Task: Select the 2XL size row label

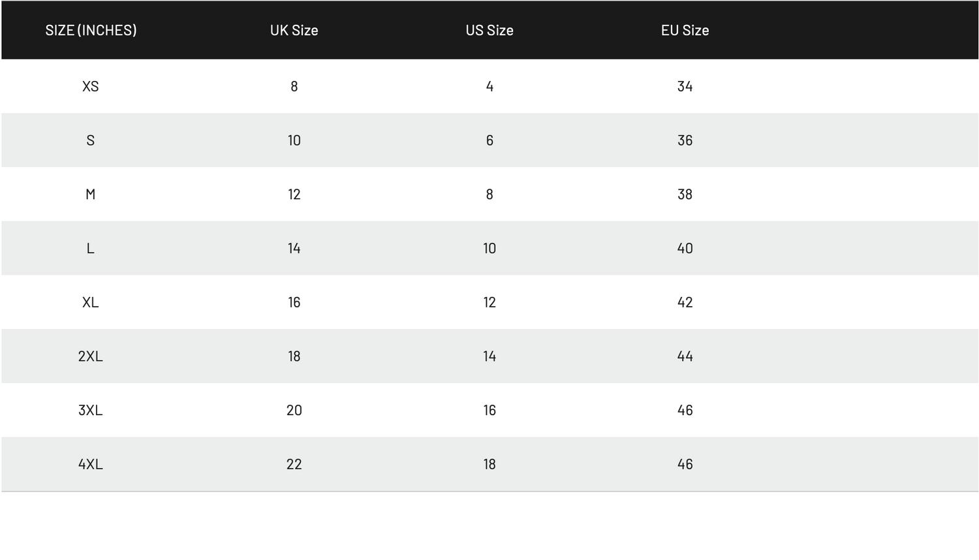Action: (x=91, y=356)
